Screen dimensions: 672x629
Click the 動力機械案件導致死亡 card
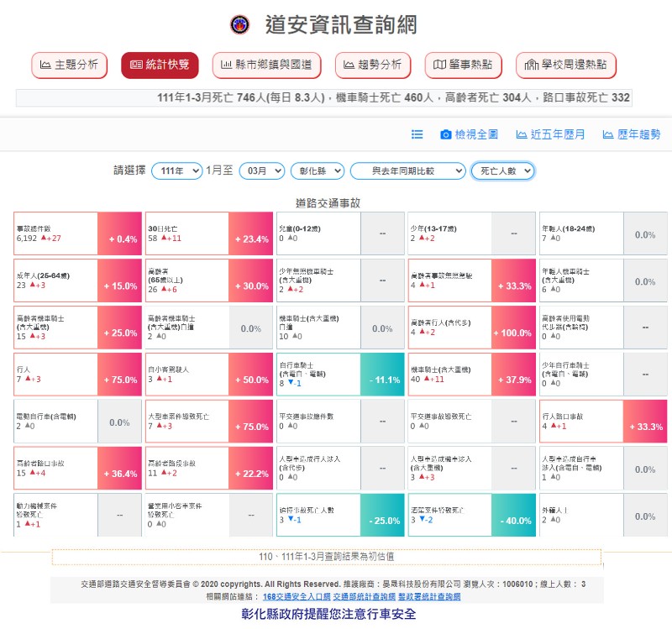tap(77, 515)
